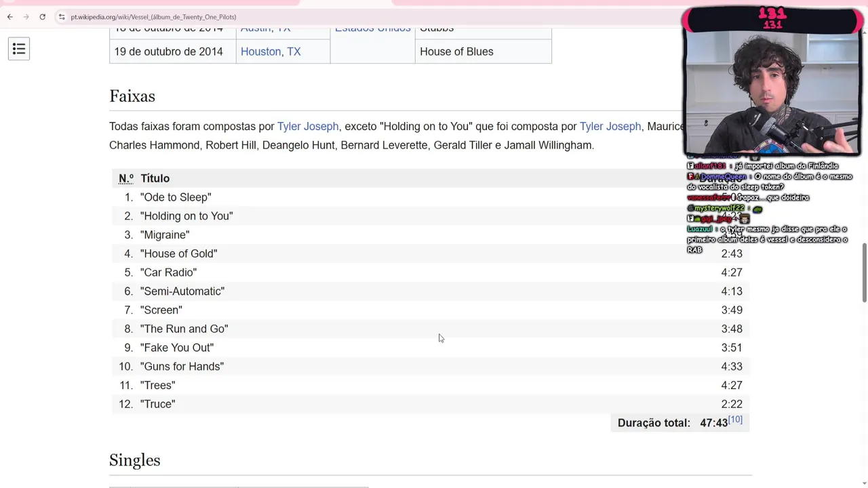Image resolution: width=868 pixels, height=488 pixels.
Task: Click the Singles section heading
Action: (x=135, y=460)
